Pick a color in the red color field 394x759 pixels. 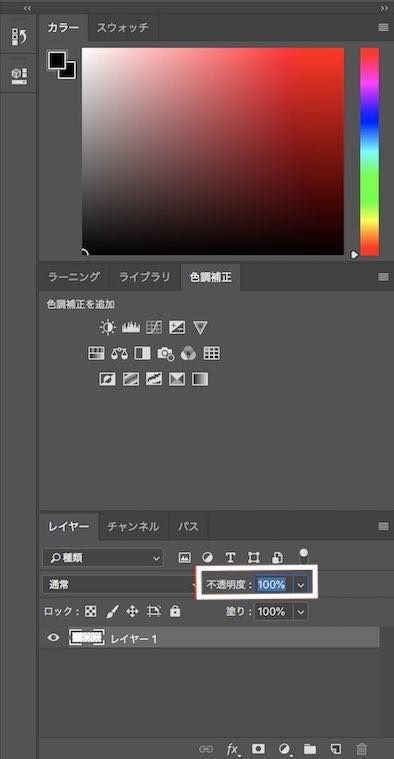pos(213,151)
